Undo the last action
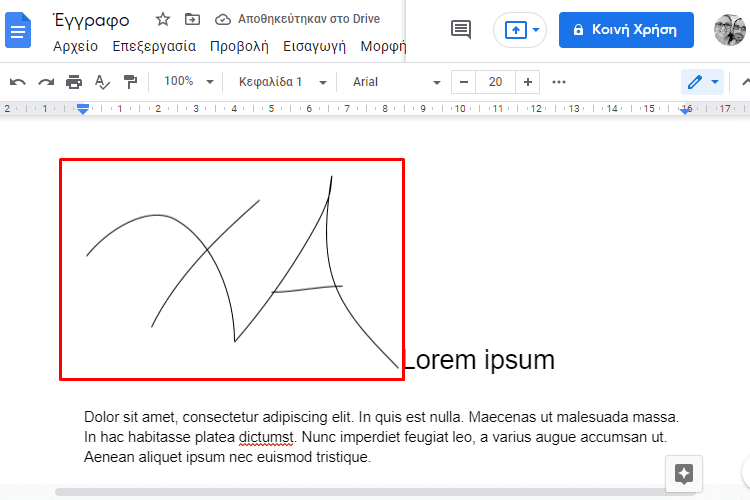Image resolution: width=750 pixels, height=500 pixels. click(18, 82)
